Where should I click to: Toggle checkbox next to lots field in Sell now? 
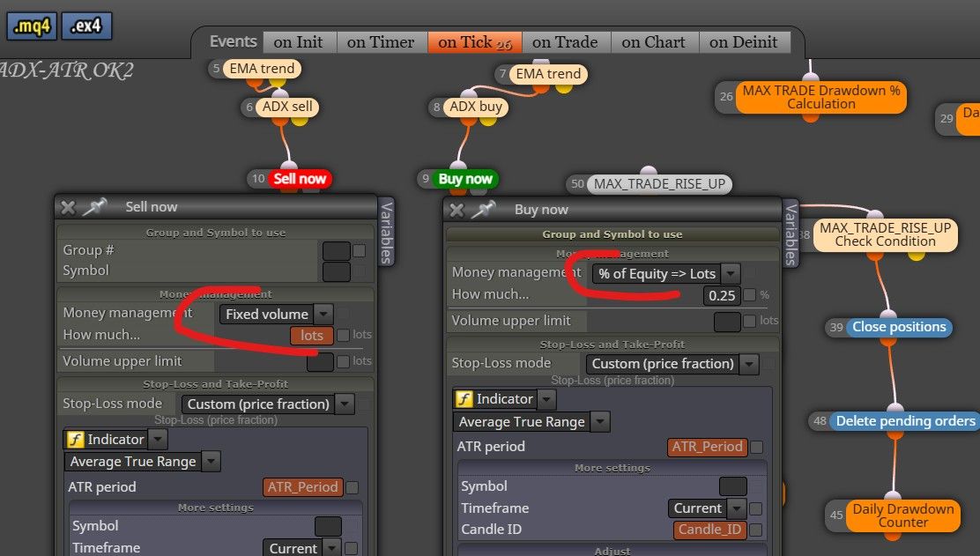343,336
